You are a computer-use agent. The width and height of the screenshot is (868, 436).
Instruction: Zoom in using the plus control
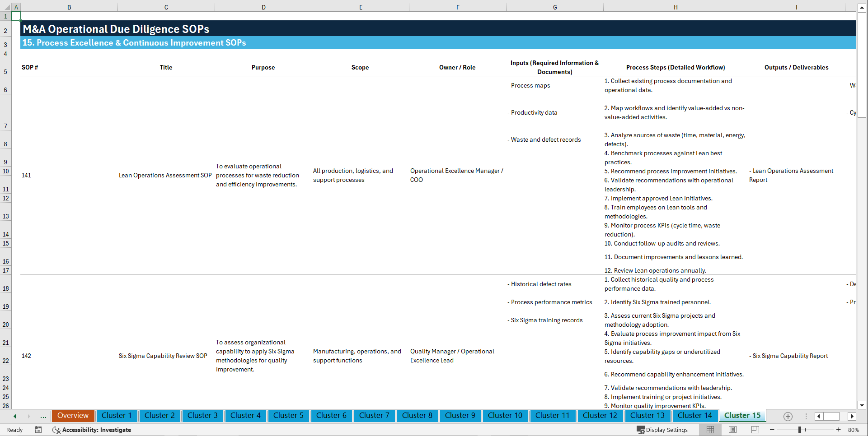click(x=839, y=430)
